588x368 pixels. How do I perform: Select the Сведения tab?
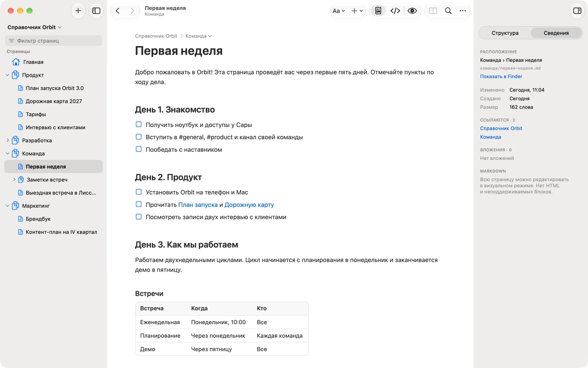556,33
